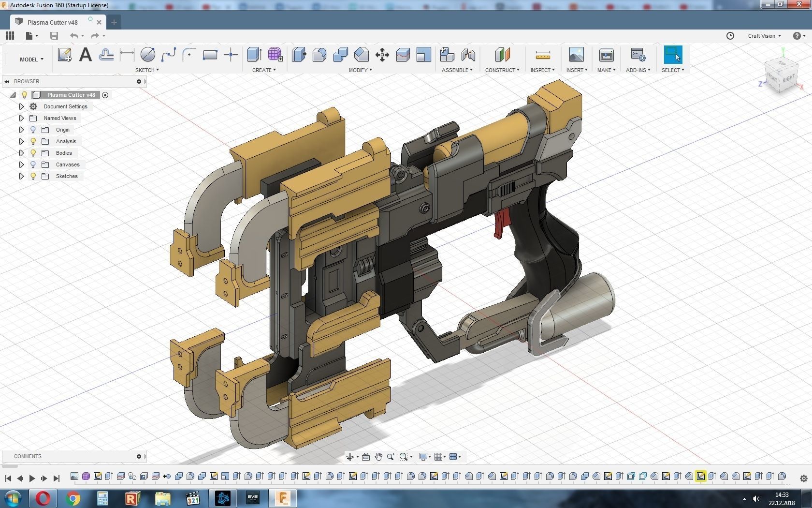This screenshot has height=508, width=812.
Task: Open the CONSTRUCT menu
Action: coord(502,70)
